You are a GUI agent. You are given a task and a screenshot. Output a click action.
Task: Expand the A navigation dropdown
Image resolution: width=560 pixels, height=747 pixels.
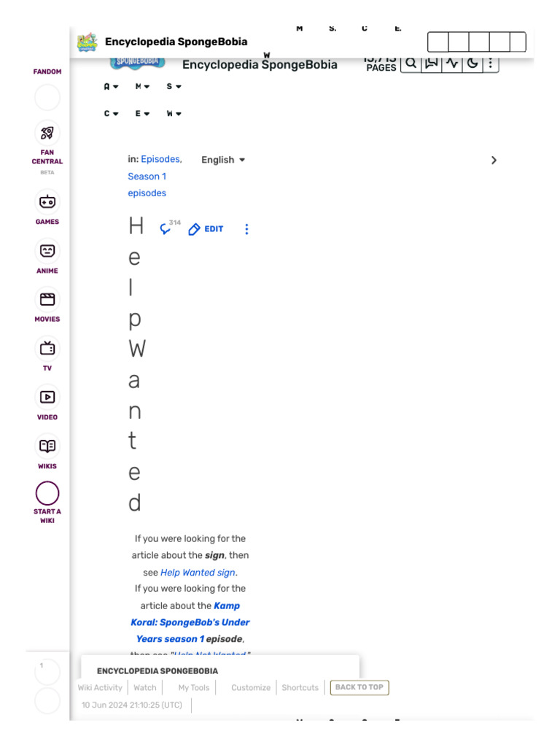(x=111, y=87)
